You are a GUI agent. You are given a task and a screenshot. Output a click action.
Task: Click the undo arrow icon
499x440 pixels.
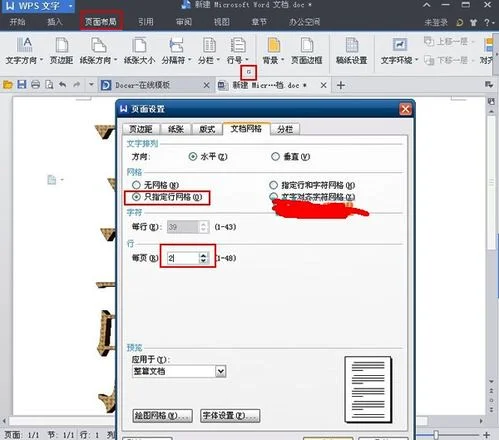62,85
